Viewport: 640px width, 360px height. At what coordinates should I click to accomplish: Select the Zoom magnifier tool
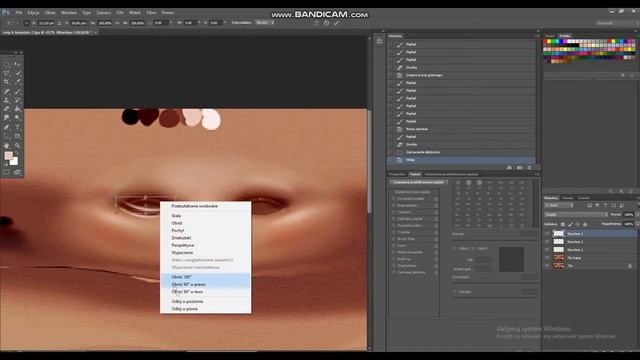coord(17,145)
